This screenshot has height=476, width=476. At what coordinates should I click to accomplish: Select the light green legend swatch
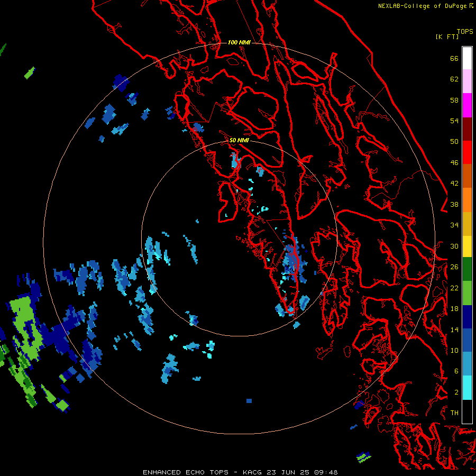click(x=467, y=293)
